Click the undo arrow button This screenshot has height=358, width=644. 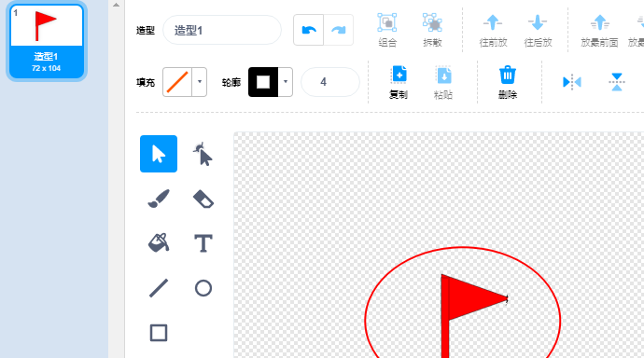308,30
